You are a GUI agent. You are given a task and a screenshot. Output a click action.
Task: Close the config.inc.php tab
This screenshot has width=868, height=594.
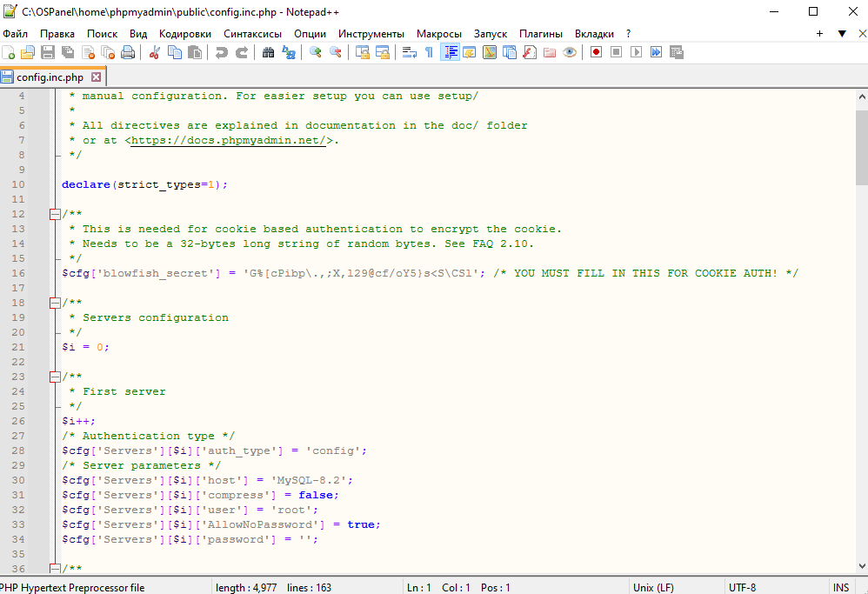pyautogui.click(x=97, y=77)
